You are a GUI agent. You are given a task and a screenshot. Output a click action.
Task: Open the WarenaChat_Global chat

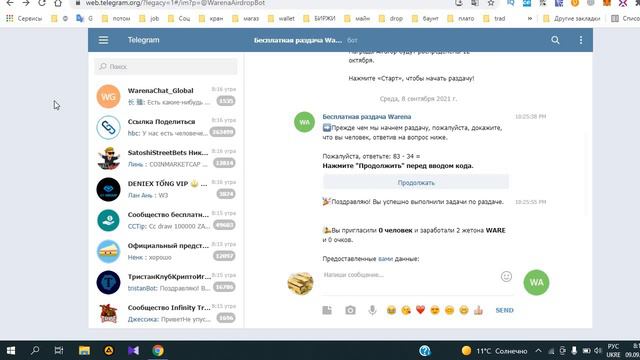point(166,96)
